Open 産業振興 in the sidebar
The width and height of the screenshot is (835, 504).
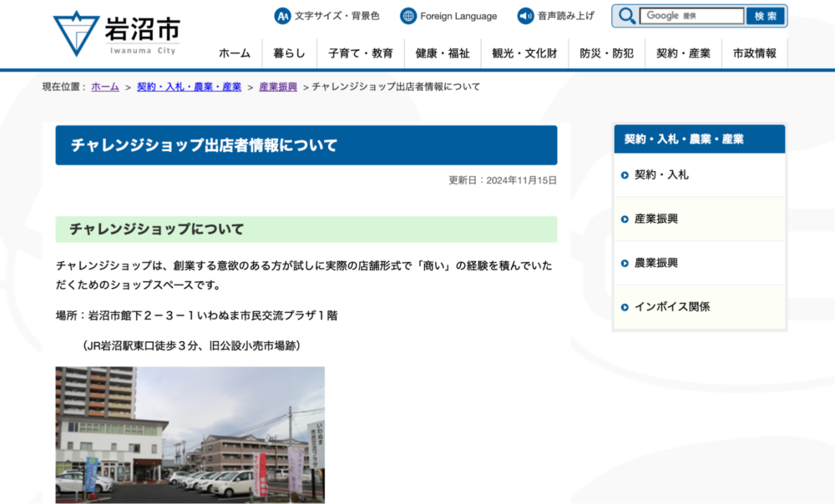coord(700,219)
